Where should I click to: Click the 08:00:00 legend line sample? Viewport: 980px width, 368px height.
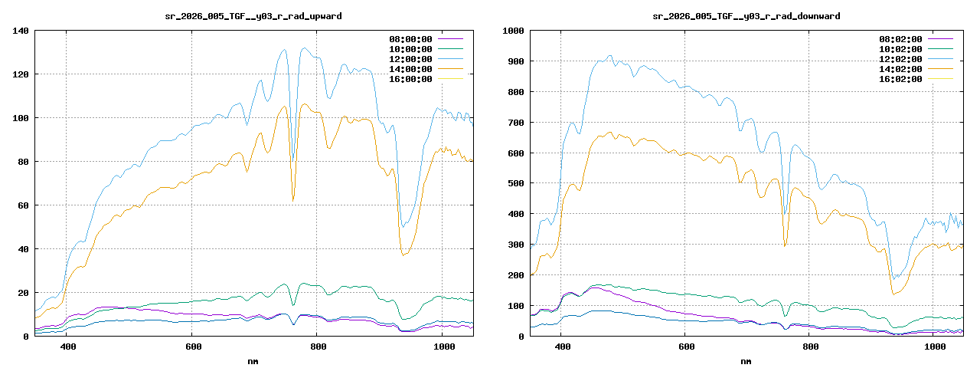tap(450, 38)
